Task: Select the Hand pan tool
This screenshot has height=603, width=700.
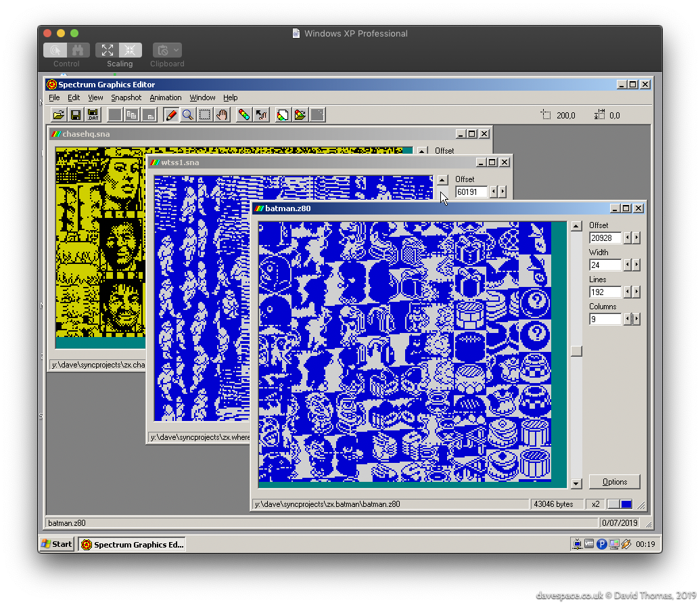Action: tap(222, 115)
